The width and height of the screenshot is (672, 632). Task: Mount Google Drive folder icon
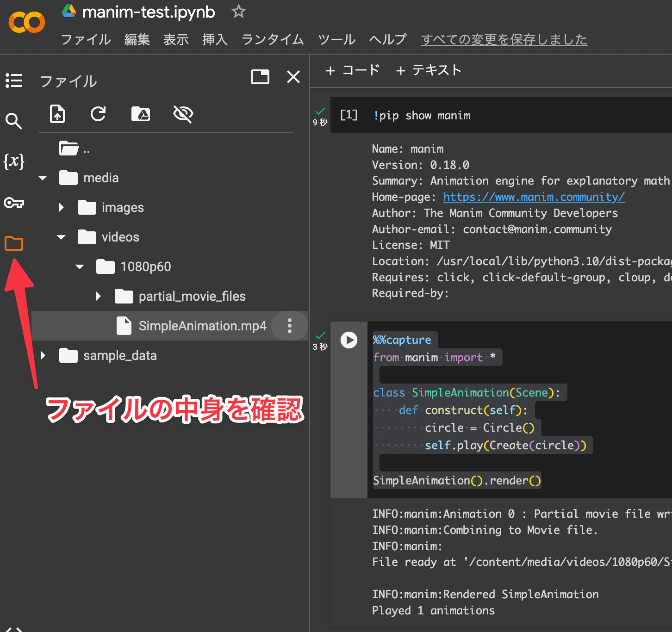click(x=141, y=114)
